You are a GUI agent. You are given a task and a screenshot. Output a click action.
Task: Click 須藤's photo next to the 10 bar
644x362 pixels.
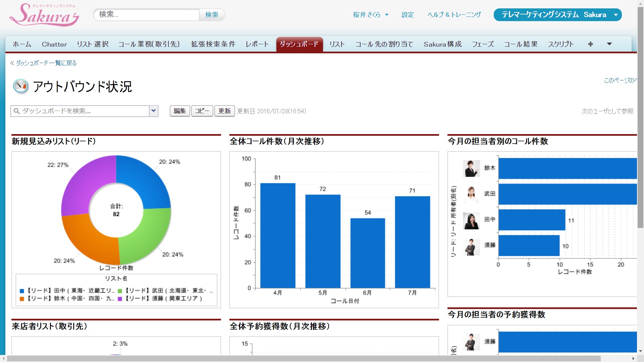tap(471, 246)
